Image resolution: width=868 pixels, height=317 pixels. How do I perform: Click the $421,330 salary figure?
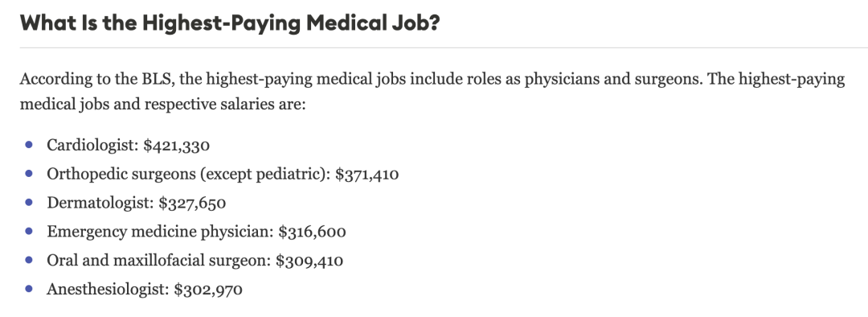[x=177, y=146]
